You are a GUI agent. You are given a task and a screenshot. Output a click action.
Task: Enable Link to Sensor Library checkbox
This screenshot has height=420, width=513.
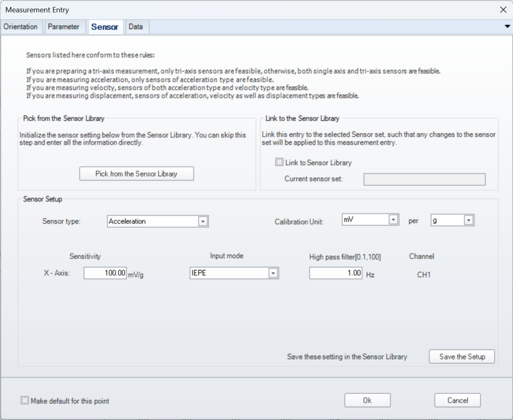coord(279,162)
